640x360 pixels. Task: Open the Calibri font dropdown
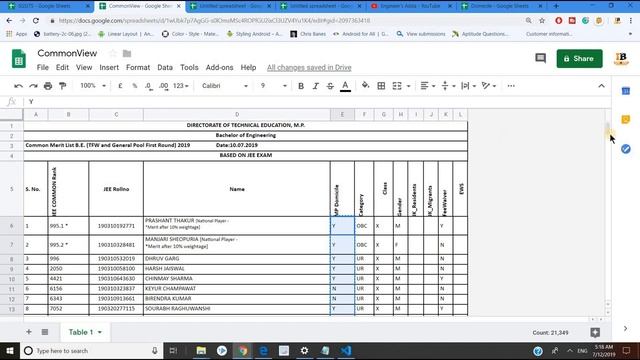tap(225, 86)
